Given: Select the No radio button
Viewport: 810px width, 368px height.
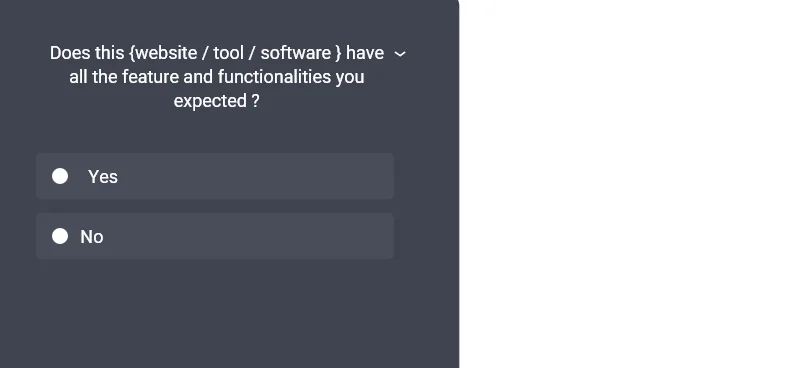Looking at the screenshot, I should coord(60,236).
